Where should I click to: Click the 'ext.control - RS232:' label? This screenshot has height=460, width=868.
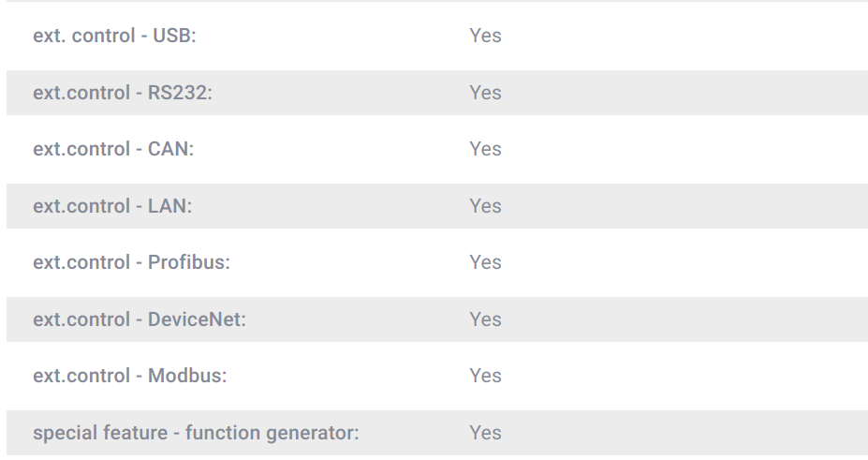[123, 93]
